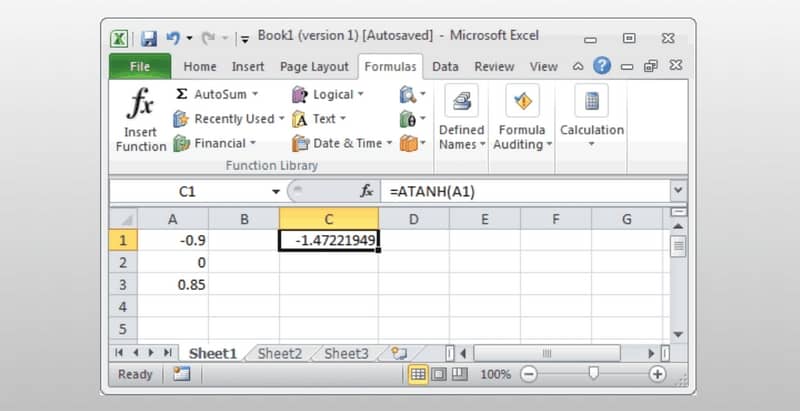Viewport: 800px width, 411px height.
Task: Switch to the Data tab
Action: tap(445, 67)
